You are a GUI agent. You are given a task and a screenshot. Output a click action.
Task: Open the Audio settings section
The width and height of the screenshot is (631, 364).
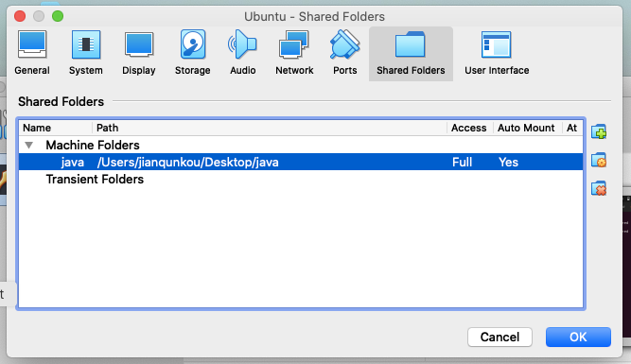pyautogui.click(x=243, y=54)
